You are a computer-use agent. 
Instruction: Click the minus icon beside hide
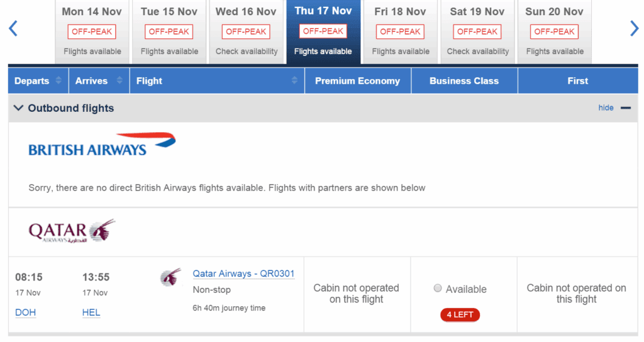click(x=626, y=108)
